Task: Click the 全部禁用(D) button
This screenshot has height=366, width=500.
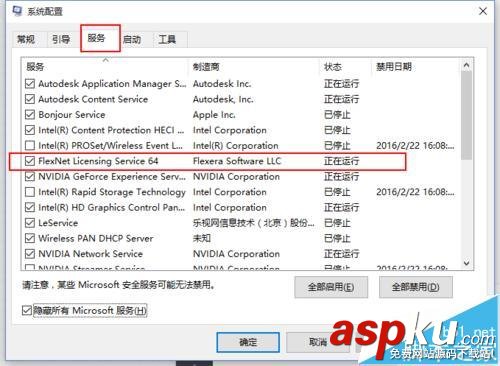Action: click(x=416, y=287)
